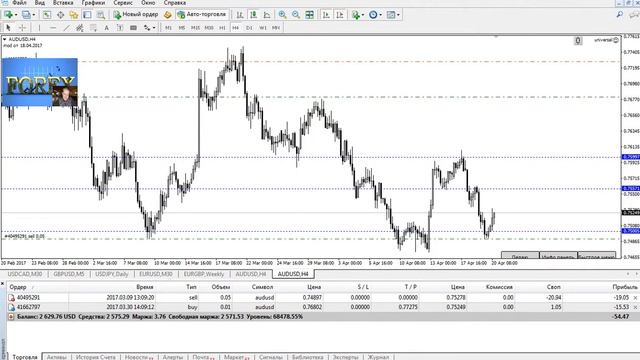Switch chart to H1 timeframe

(x=222, y=28)
